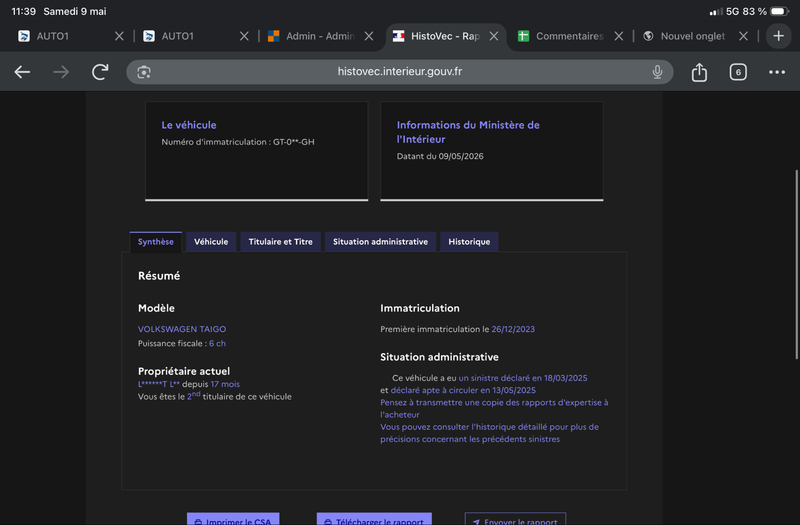Image resolution: width=800 pixels, height=525 pixels.
Task: Click the VOLKSWAGEN TAIGO model text
Action: point(182,329)
